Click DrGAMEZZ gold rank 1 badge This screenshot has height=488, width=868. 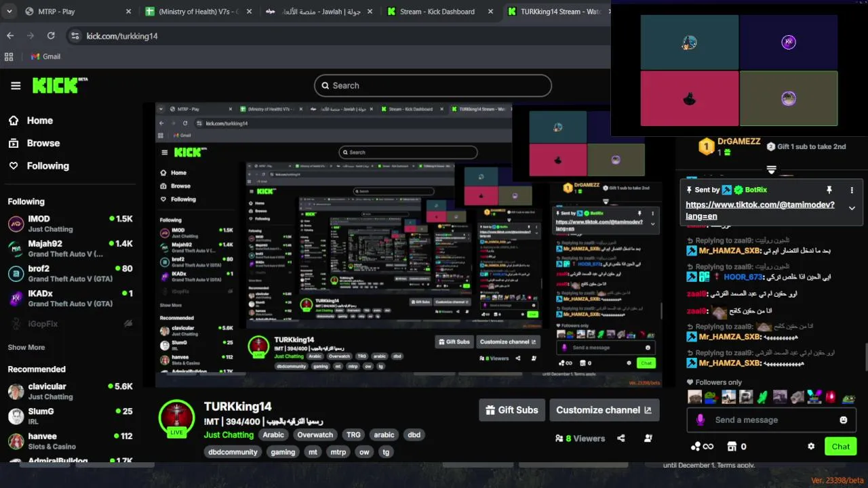pos(707,146)
